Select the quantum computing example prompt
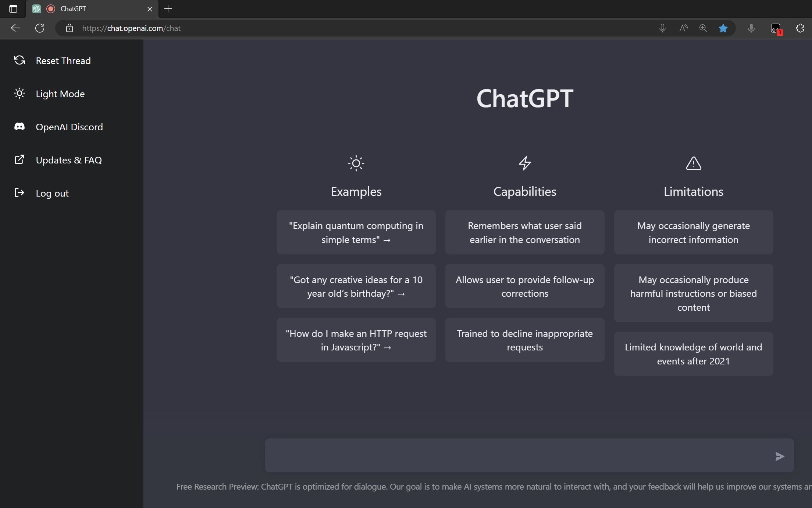The image size is (812, 508). (356, 232)
